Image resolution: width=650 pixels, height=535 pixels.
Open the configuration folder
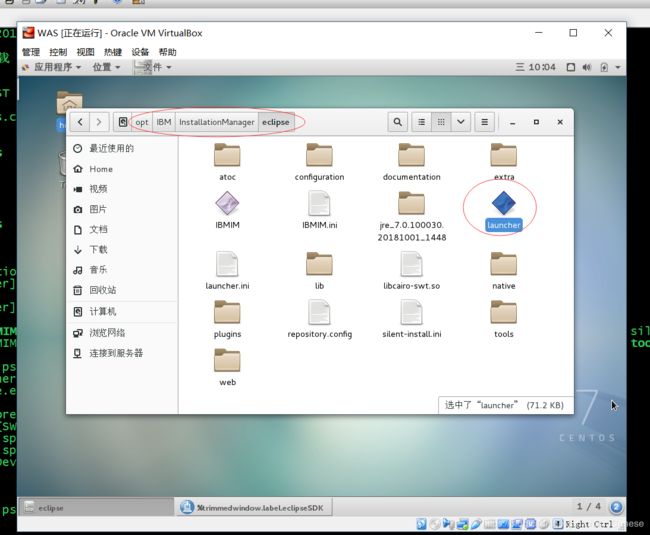[319, 162]
